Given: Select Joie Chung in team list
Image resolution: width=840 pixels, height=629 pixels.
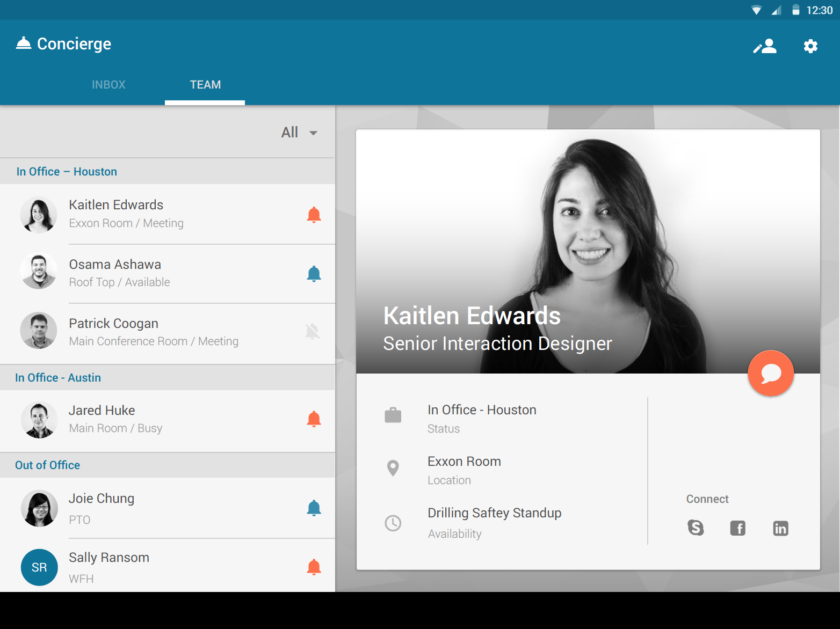Looking at the screenshot, I should click(x=168, y=508).
